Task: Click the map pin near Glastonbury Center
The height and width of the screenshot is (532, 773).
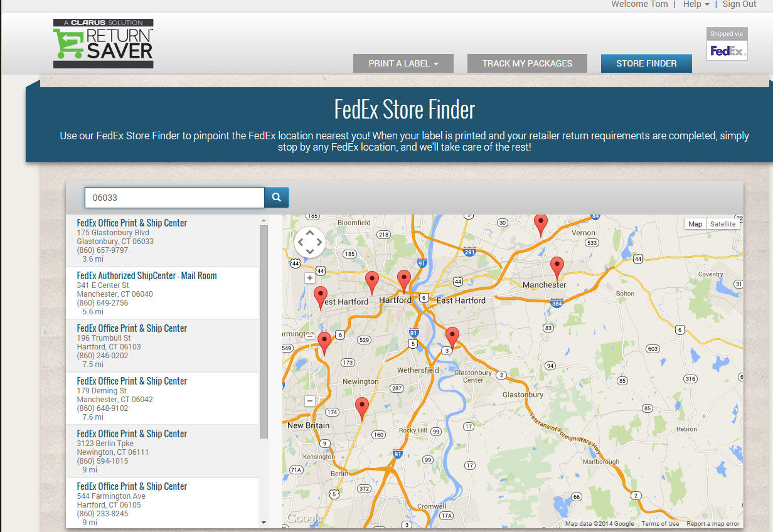Action: [452, 339]
